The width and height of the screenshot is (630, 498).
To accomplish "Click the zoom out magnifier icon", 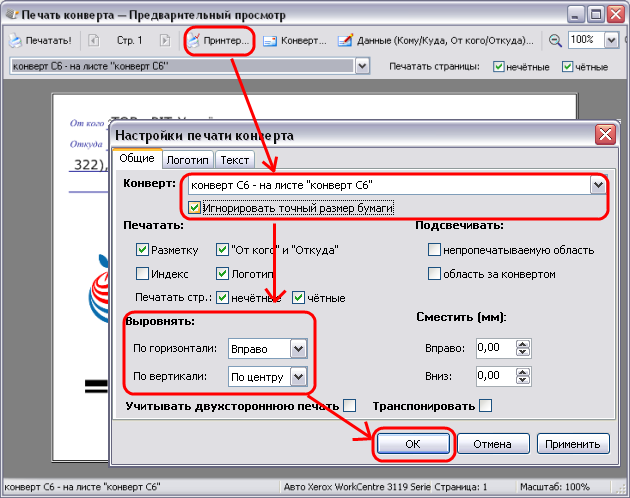I will (x=554, y=41).
